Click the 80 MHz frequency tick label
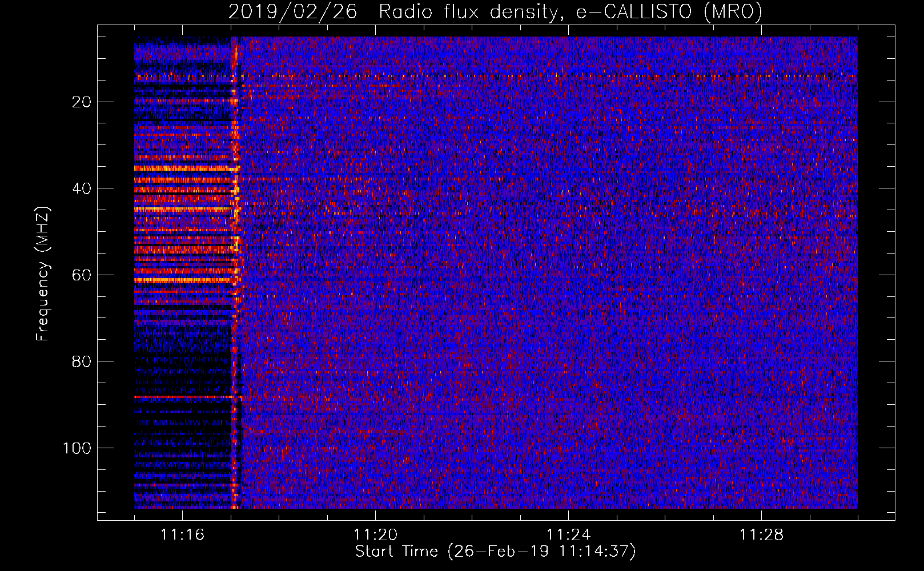Image resolution: width=924 pixels, height=571 pixels. click(x=82, y=361)
